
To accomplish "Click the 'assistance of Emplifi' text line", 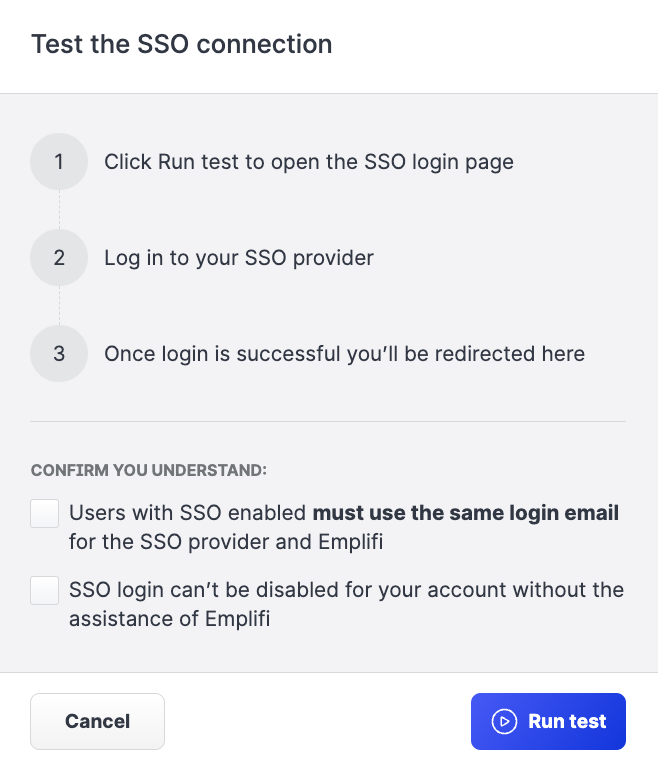I will tap(169, 618).
